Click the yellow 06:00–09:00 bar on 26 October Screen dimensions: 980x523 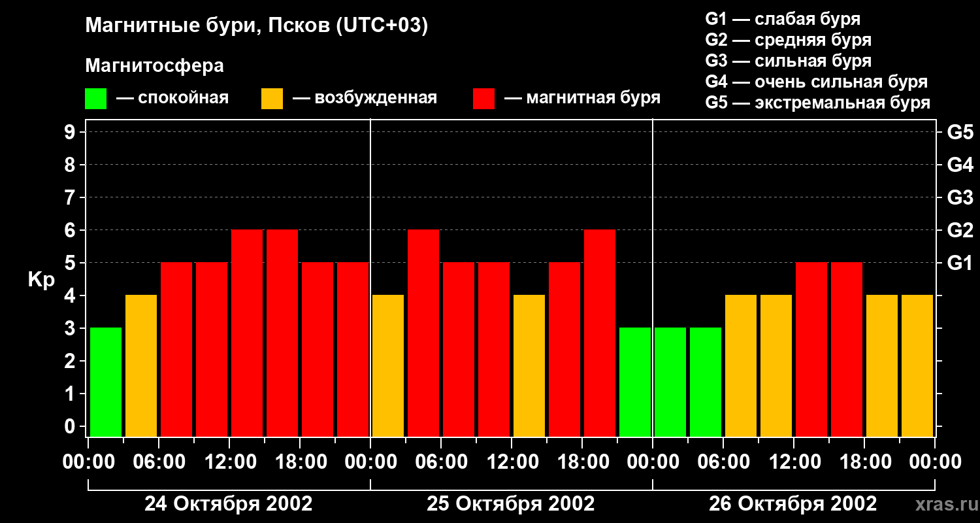[741, 365]
